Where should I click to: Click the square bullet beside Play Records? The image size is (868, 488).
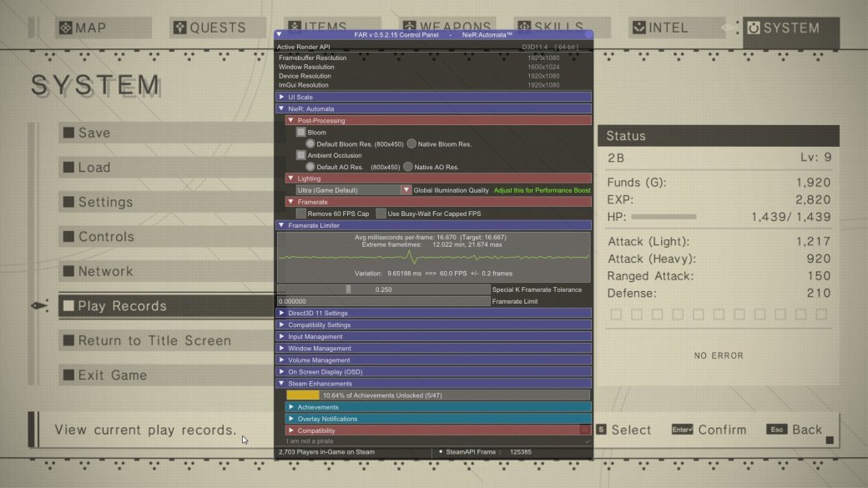click(x=68, y=306)
